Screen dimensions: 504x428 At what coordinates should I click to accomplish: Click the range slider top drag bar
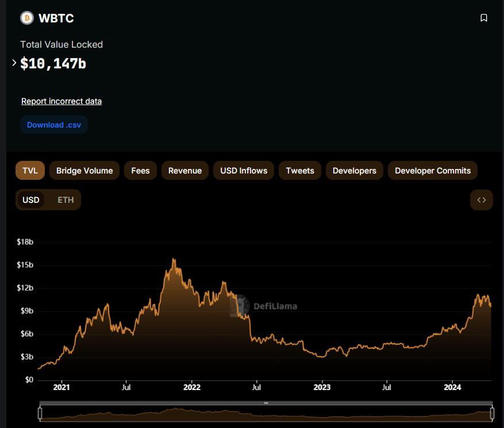tap(266, 403)
